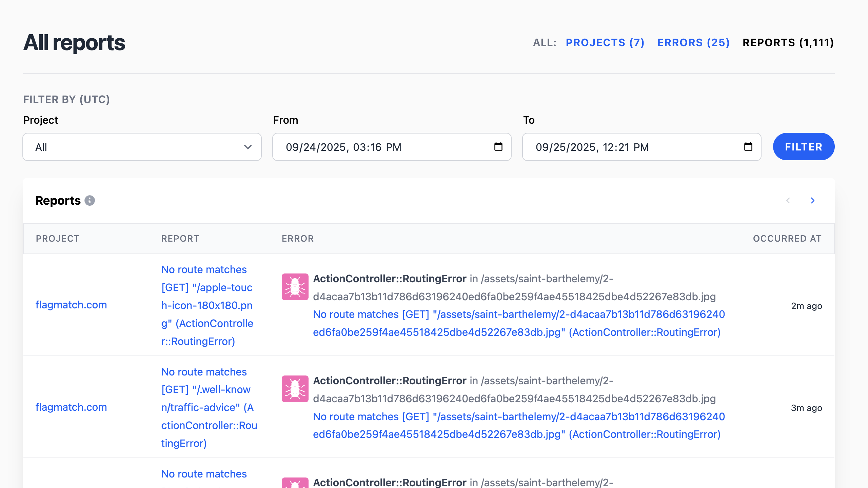Viewport: 868px width, 488px height.
Task: Click the 'FILTER BY (UTC)' label
Action: point(66,100)
